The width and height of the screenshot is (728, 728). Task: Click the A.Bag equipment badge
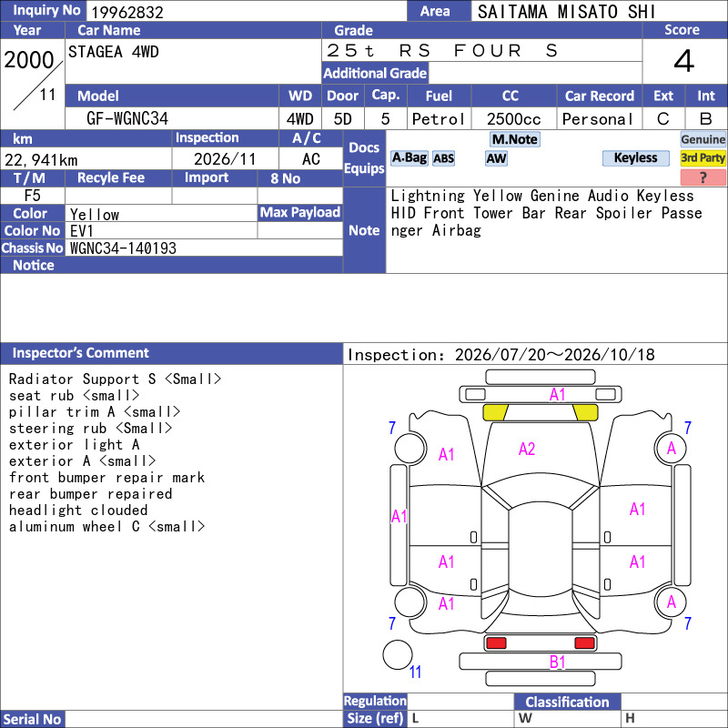pos(409,157)
